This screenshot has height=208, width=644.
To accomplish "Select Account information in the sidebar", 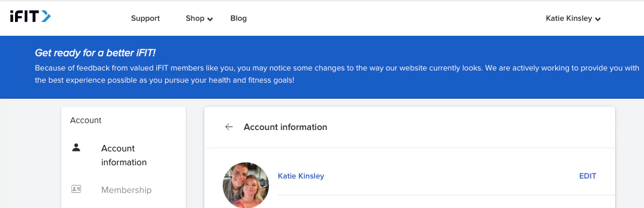I will 124,155.
